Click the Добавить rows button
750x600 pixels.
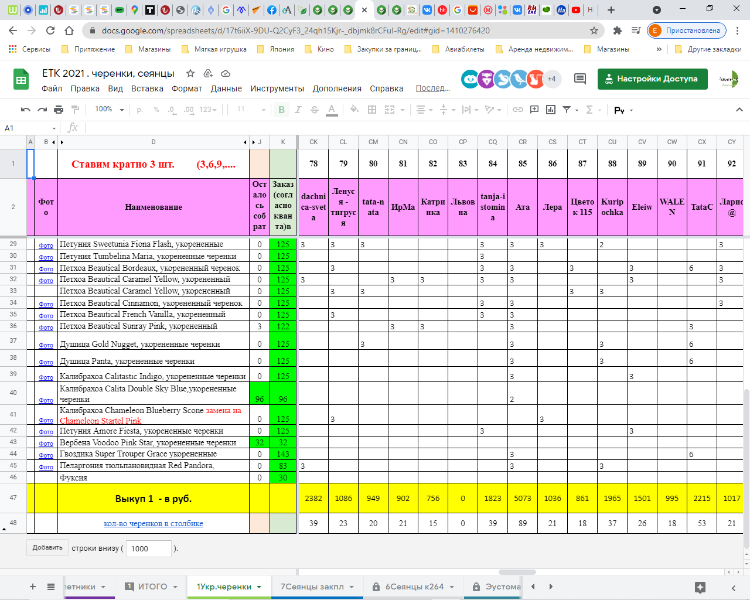[x=47, y=548]
